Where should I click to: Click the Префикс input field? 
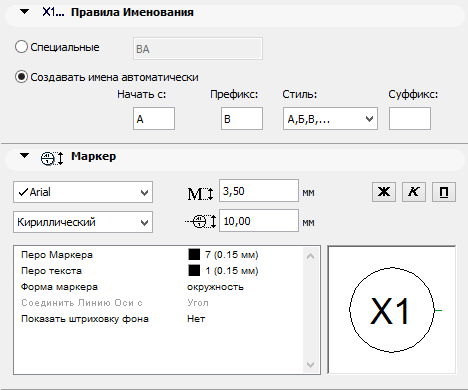tap(242, 118)
